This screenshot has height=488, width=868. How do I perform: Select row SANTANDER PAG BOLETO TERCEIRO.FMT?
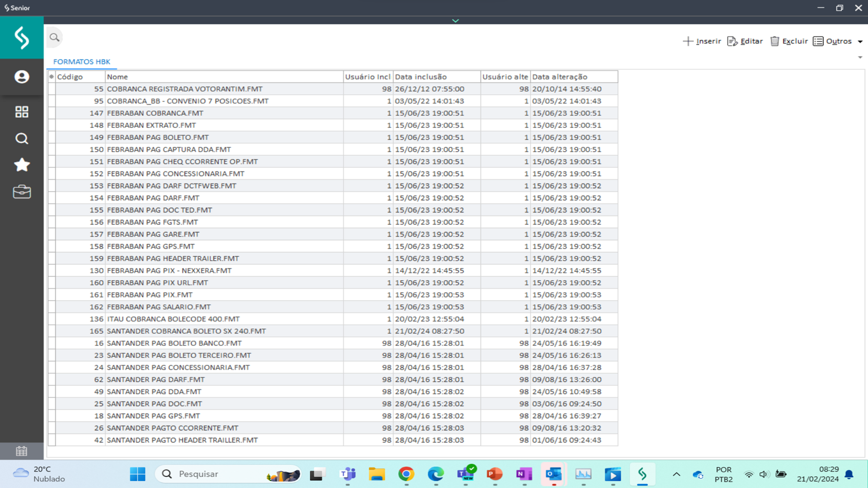click(x=333, y=355)
